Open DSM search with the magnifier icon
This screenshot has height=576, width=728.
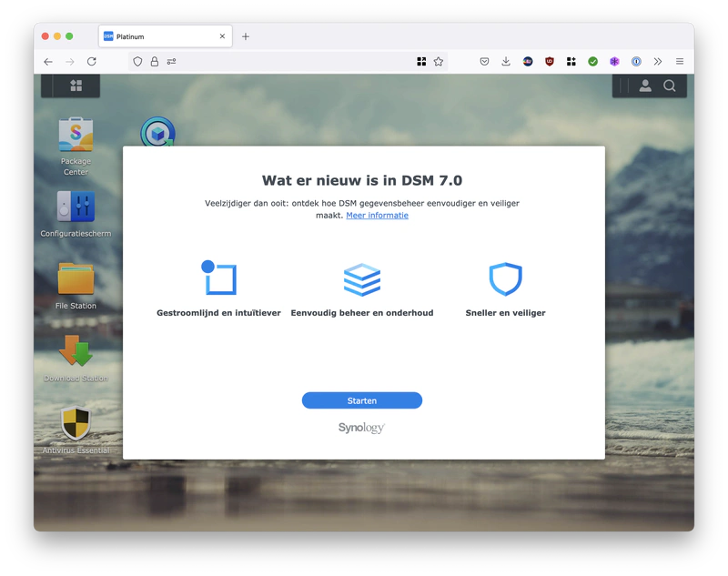pos(670,86)
